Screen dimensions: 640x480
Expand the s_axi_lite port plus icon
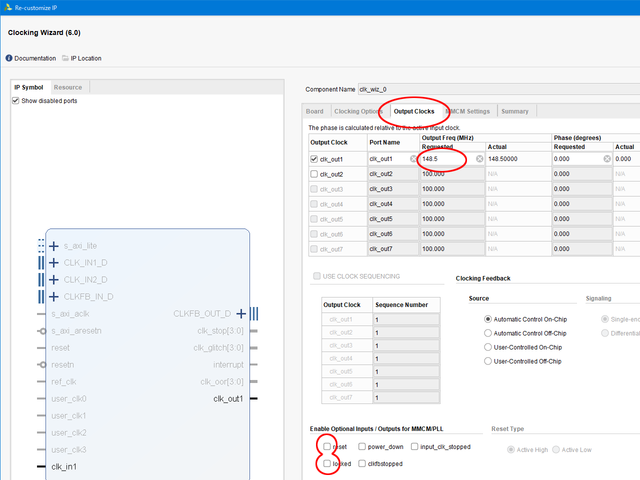click(x=54, y=246)
